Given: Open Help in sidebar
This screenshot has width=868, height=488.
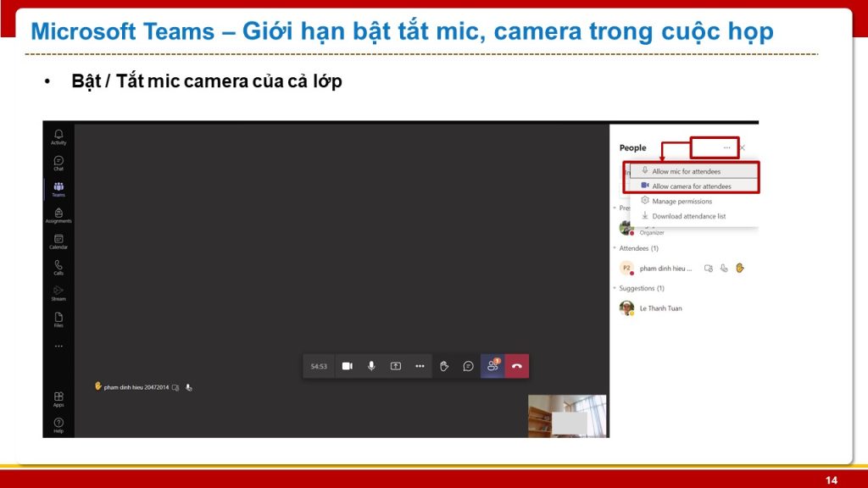Looking at the screenshot, I should point(58,425).
